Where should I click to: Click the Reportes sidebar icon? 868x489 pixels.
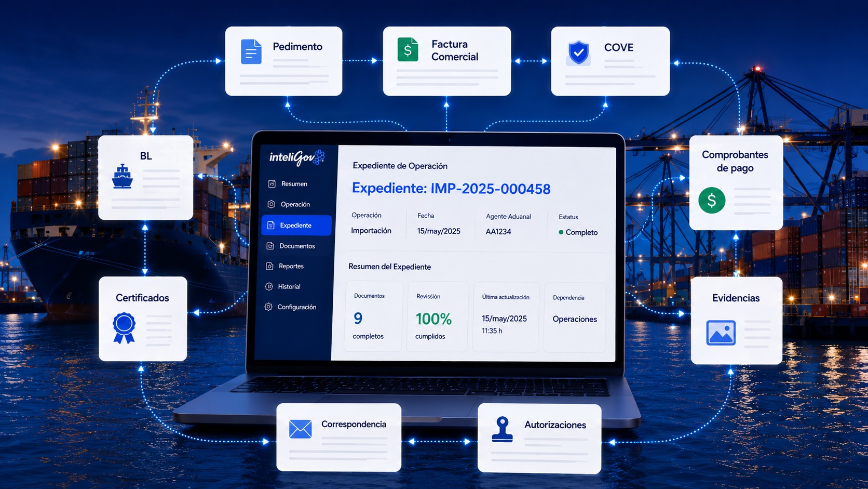tap(269, 266)
